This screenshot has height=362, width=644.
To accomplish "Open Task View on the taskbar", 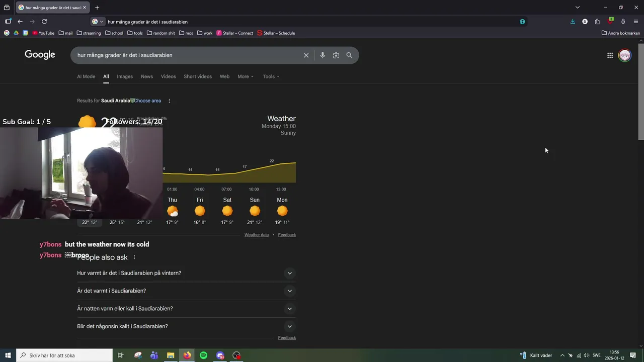I will 121,355.
